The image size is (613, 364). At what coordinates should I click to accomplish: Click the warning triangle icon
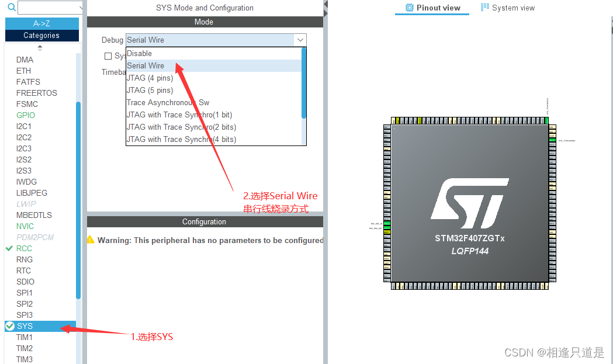91,240
